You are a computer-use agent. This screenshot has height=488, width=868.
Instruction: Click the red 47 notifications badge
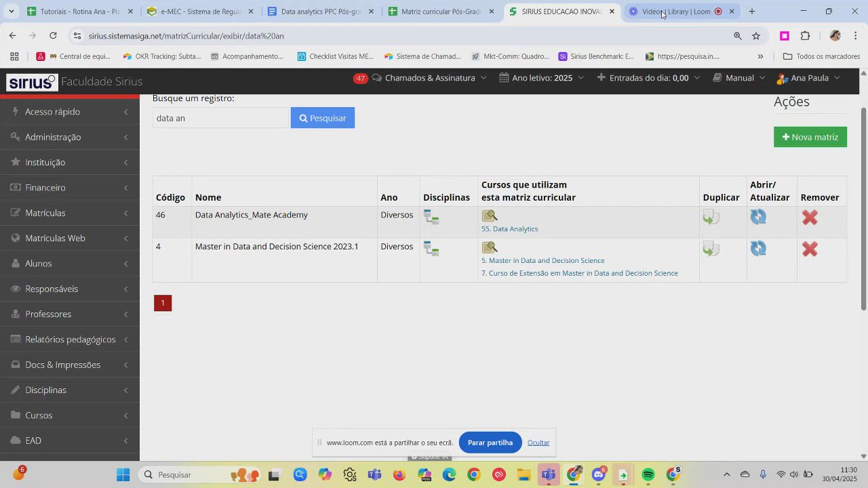tap(360, 78)
